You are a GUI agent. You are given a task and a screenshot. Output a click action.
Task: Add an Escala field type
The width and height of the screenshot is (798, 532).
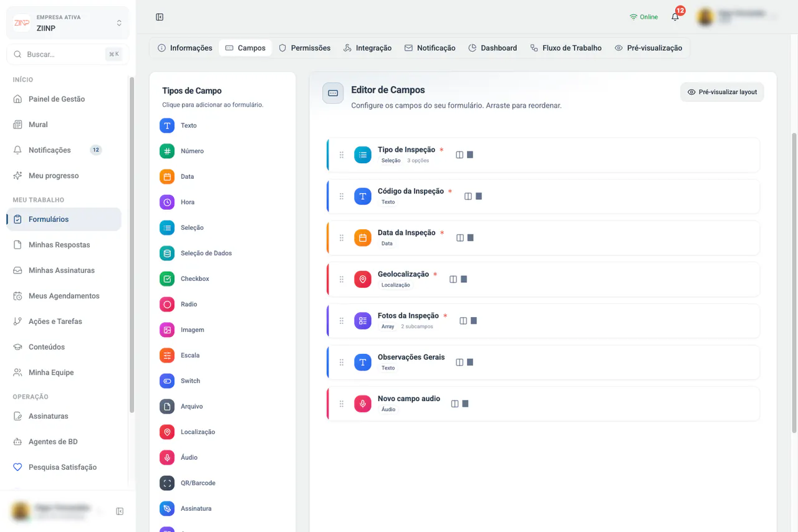coord(180,355)
